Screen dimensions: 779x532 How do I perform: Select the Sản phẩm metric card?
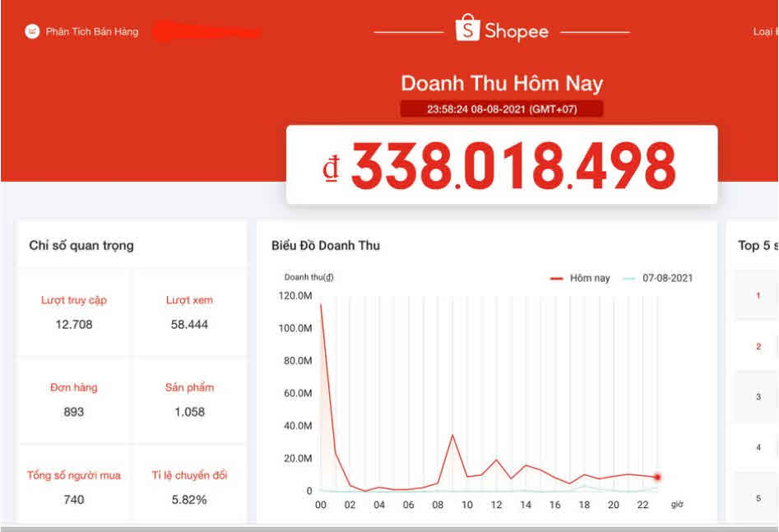tap(189, 400)
